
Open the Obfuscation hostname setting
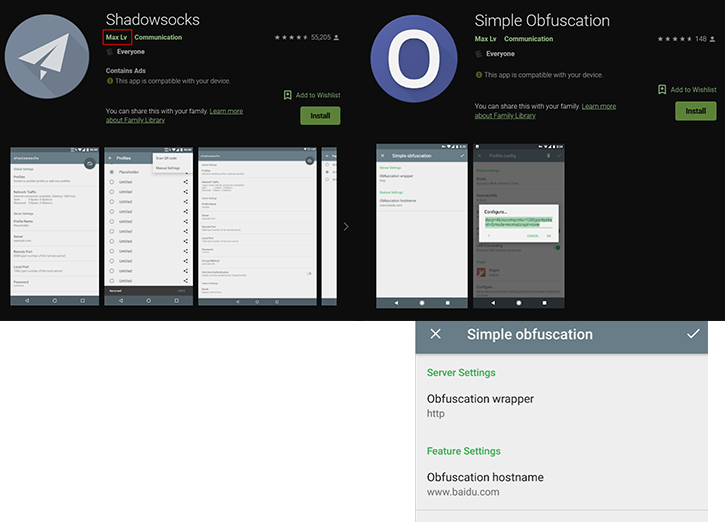[485, 483]
